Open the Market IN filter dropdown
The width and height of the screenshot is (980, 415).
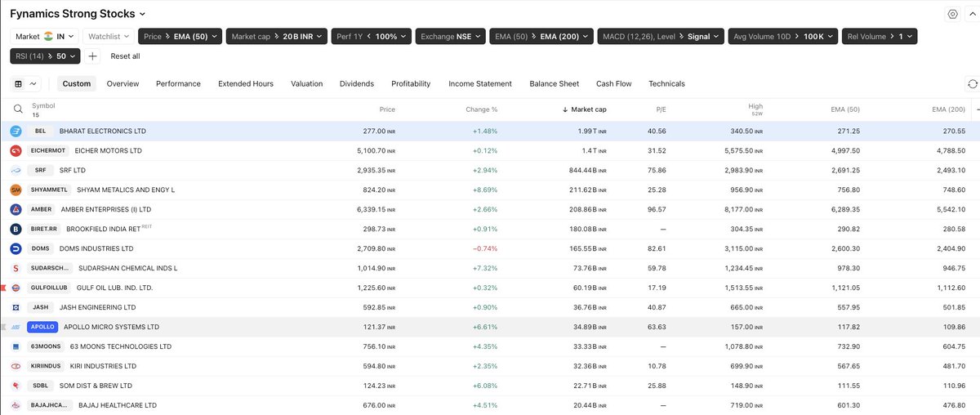tap(45, 36)
